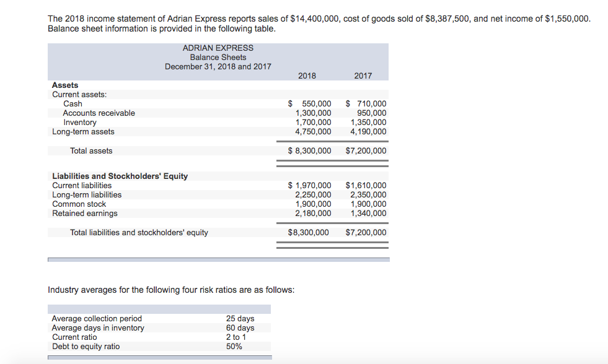
Task: Select long-term assets value 4,190,000
Action: click(368, 132)
